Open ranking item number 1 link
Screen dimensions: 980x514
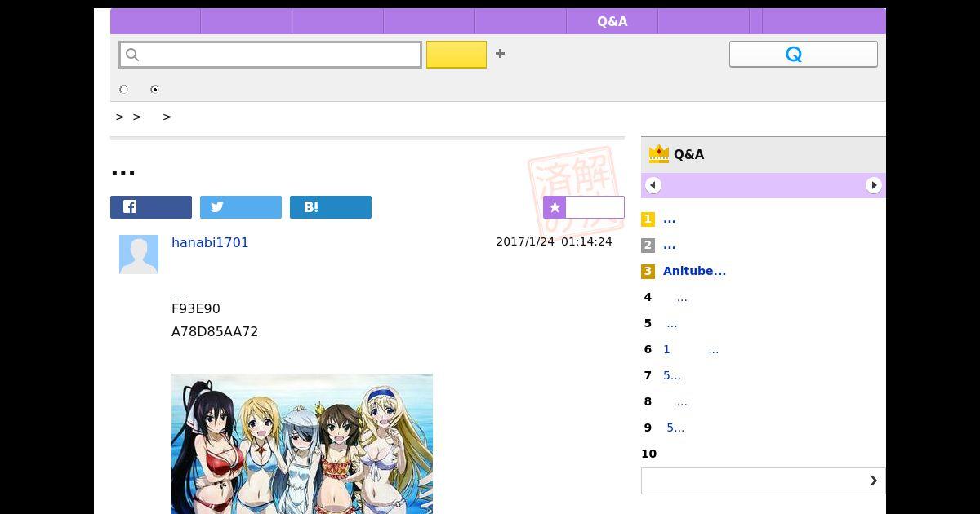coord(670,219)
